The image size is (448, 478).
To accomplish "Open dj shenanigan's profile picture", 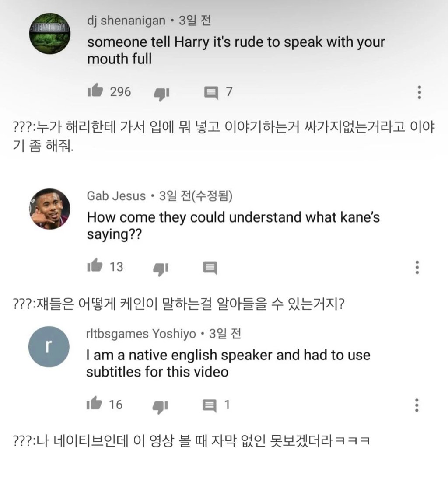I will [49, 34].
